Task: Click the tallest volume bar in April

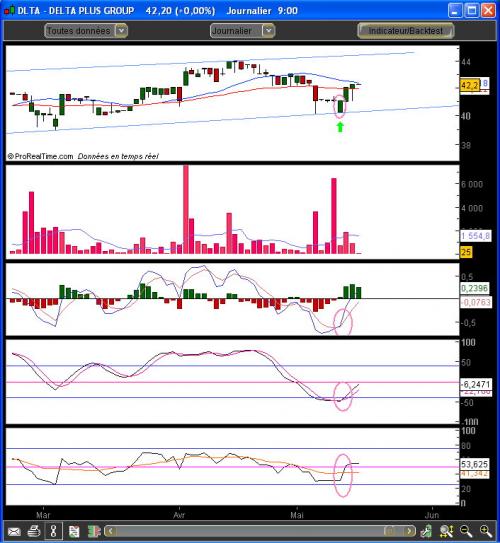Action: (186, 210)
